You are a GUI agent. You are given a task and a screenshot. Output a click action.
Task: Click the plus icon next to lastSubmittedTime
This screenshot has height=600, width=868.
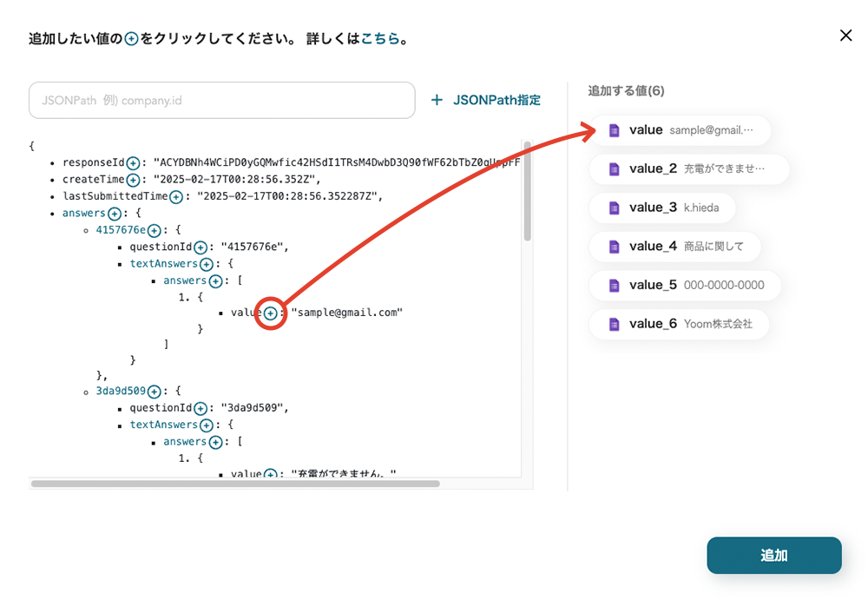click(x=176, y=197)
